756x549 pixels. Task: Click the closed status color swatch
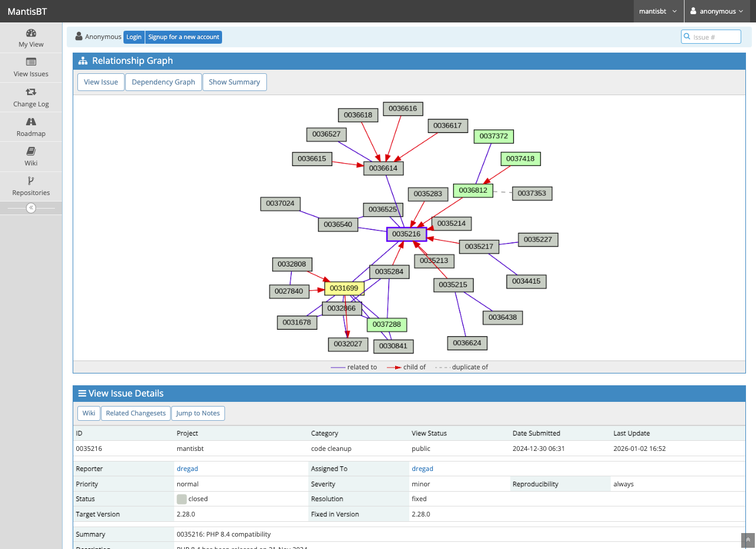[x=181, y=499]
